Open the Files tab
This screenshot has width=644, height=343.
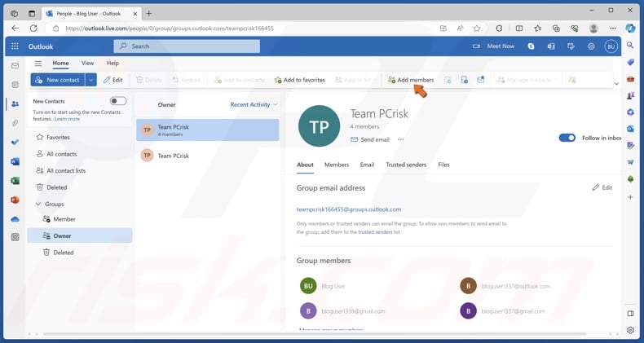point(443,165)
